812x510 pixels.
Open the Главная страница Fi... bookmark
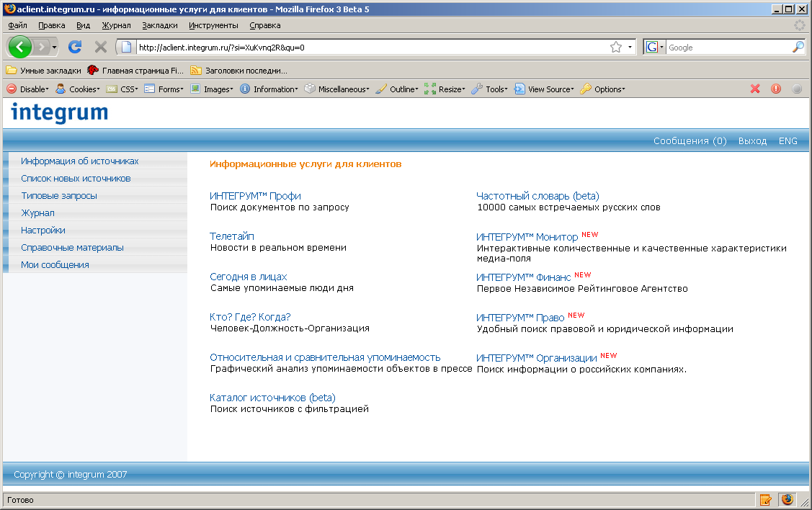pos(135,71)
